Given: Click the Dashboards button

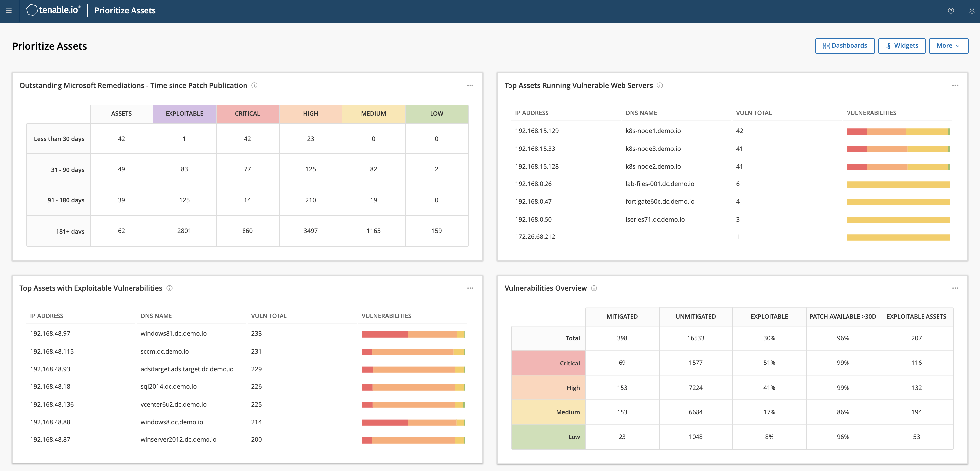Looking at the screenshot, I should point(845,45).
